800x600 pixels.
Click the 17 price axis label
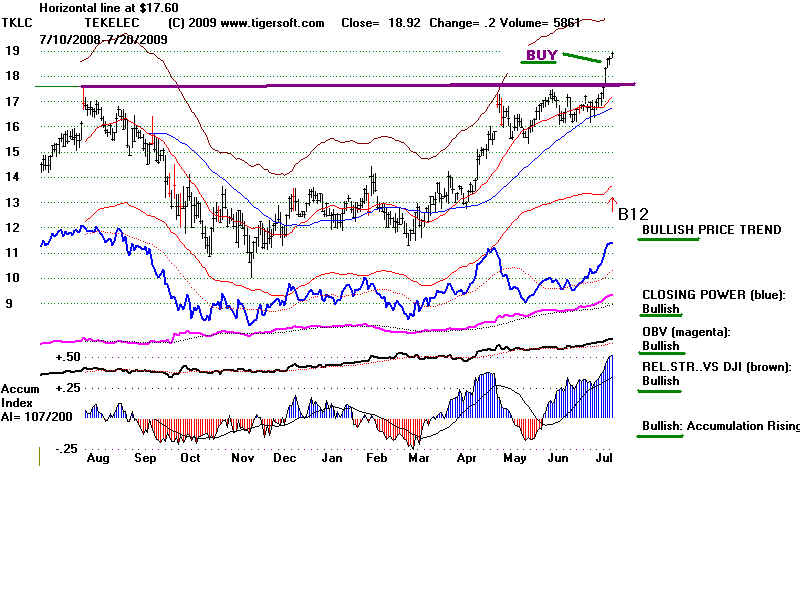point(13,101)
